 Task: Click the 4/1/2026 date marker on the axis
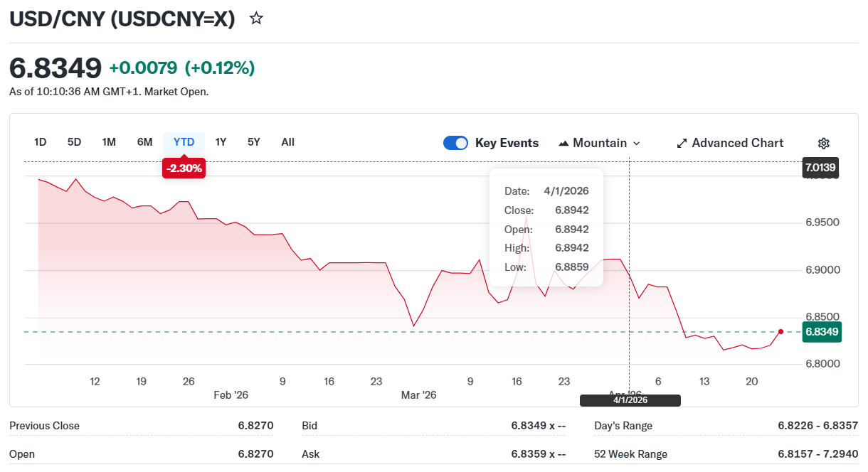click(x=630, y=400)
